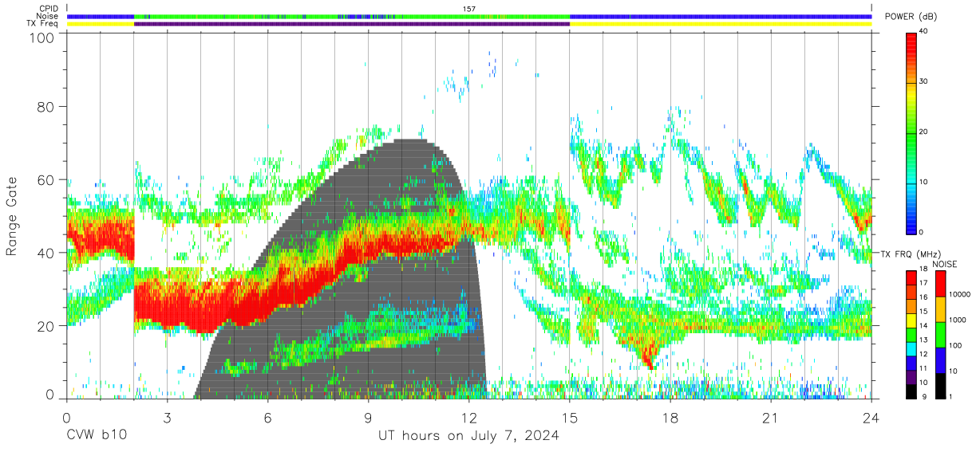Screen dimensions: 980x452
Task: Click x-axis tick label 3
Action: (x=167, y=419)
